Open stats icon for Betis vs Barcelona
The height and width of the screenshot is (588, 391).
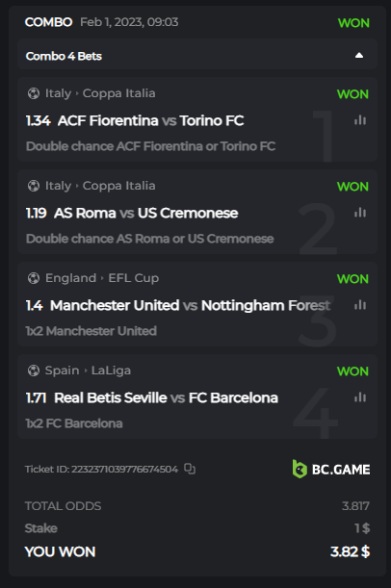360,397
